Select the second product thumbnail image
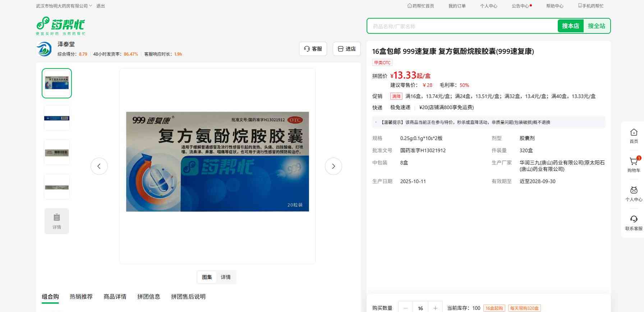 click(57, 118)
